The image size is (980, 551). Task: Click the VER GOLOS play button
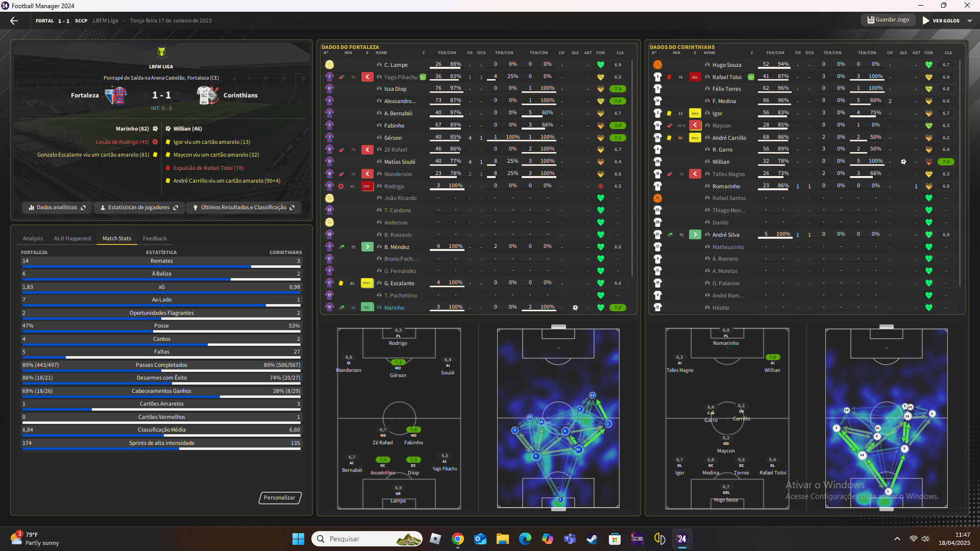click(x=941, y=21)
